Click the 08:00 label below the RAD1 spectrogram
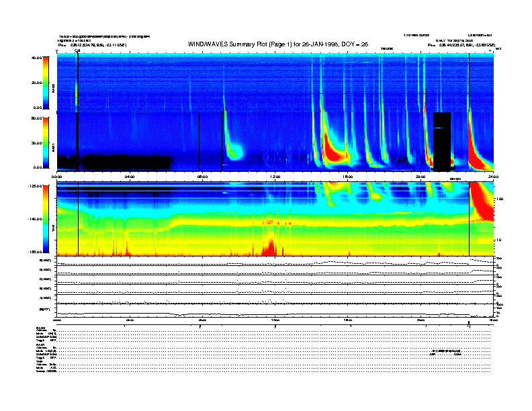This screenshot has height=411, width=532. click(202, 177)
